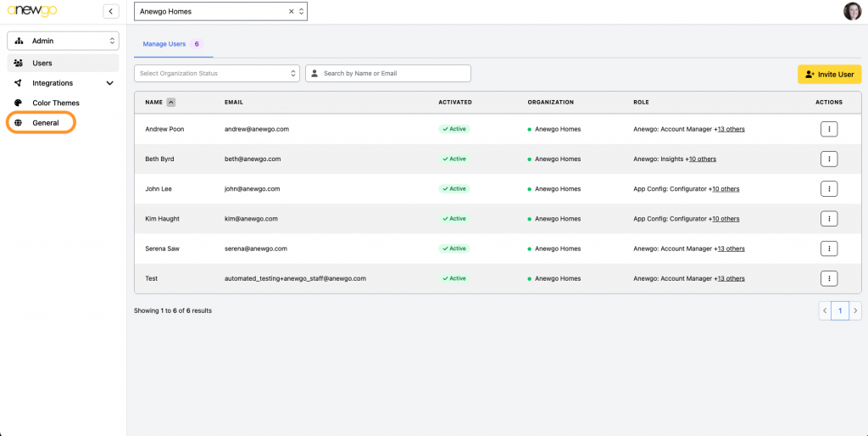Show Test user's 13 other roles
The width and height of the screenshot is (868, 436).
(x=731, y=279)
